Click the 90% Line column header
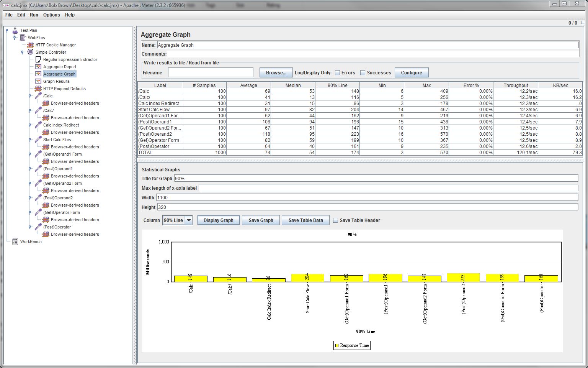The height and width of the screenshot is (368, 588). 337,85
